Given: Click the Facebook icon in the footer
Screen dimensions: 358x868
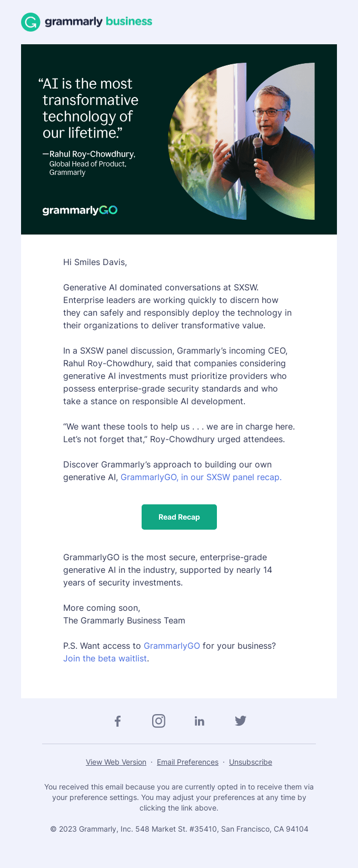Looking at the screenshot, I should (117, 720).
